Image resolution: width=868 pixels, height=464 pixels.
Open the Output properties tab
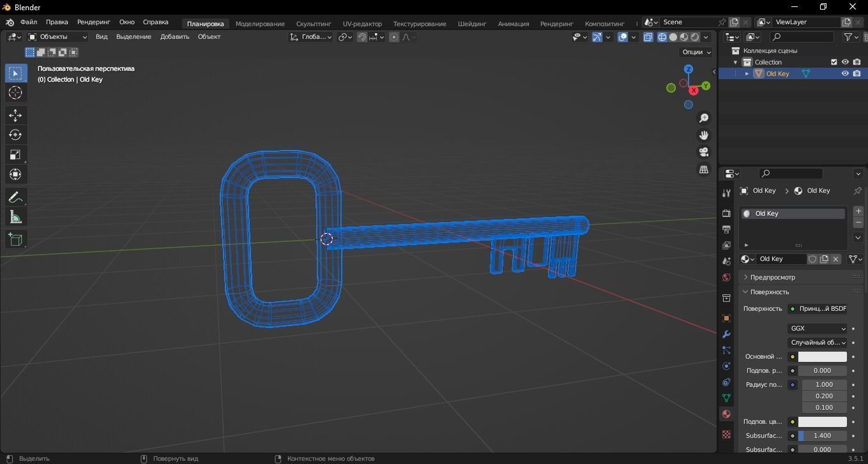(x=726, y=229)
